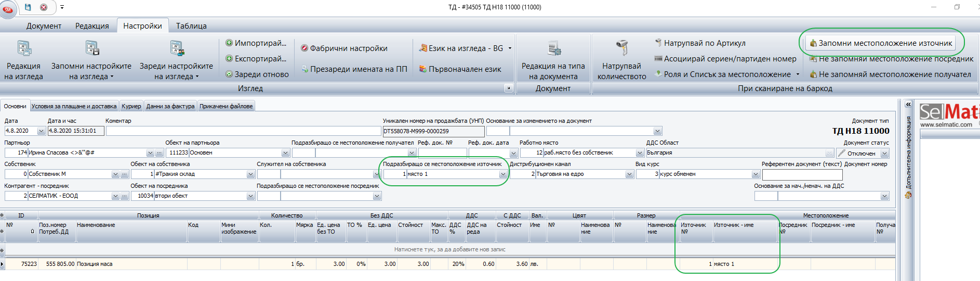Click Асоциирай сериен/партиден номер

tap(725, 58)
